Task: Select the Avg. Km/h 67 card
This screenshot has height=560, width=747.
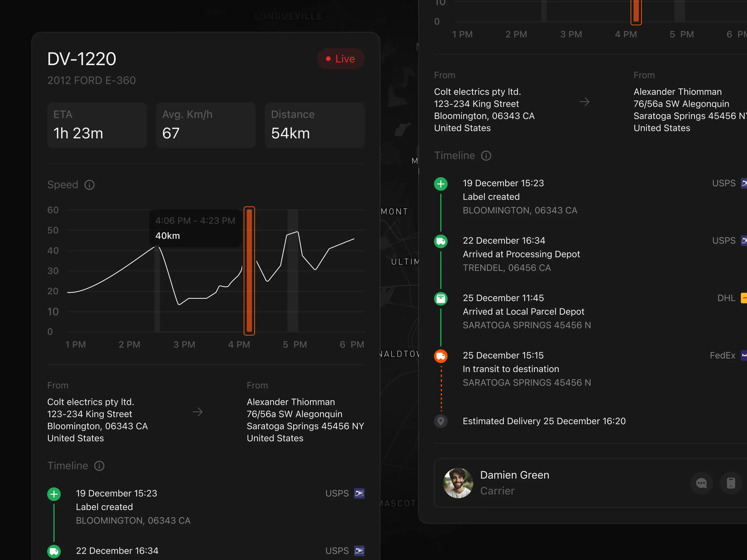Action: (206, 125)
